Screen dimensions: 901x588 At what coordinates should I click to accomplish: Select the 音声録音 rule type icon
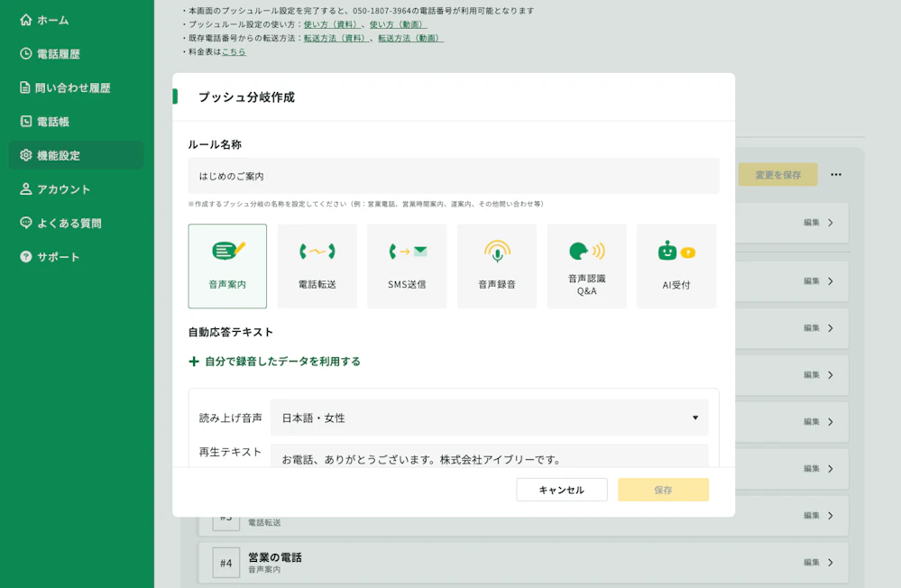coord(496,266)
